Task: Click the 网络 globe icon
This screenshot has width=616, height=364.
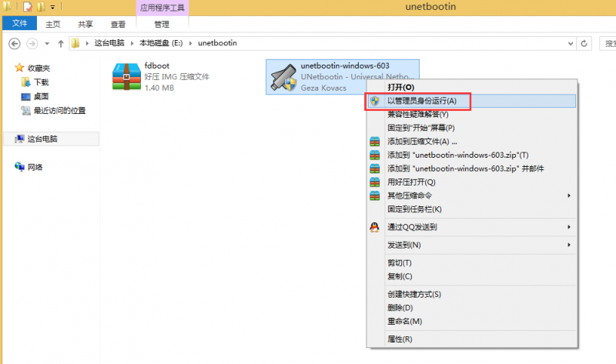Action: pos(20,167)
